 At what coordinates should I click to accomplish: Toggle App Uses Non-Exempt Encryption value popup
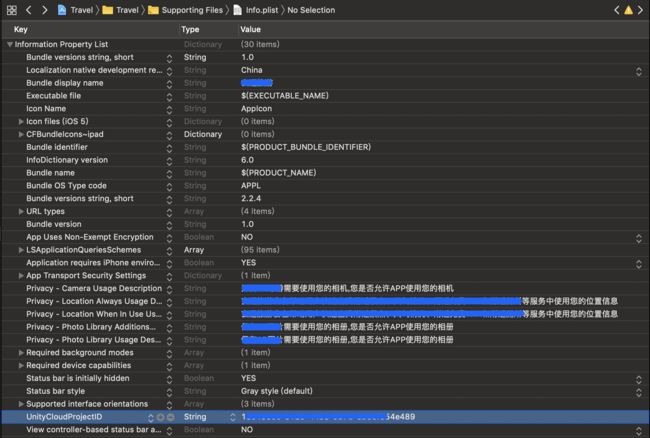click(639, 238)
